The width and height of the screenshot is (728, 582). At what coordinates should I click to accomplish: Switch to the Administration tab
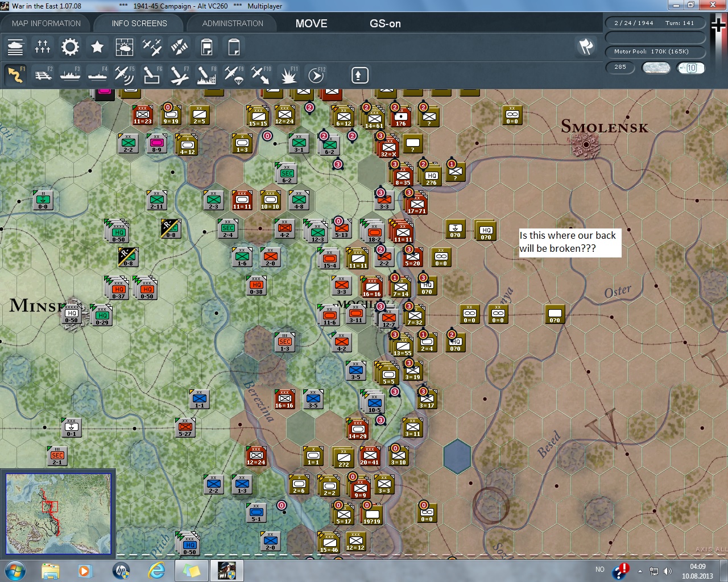coord(233,23)
